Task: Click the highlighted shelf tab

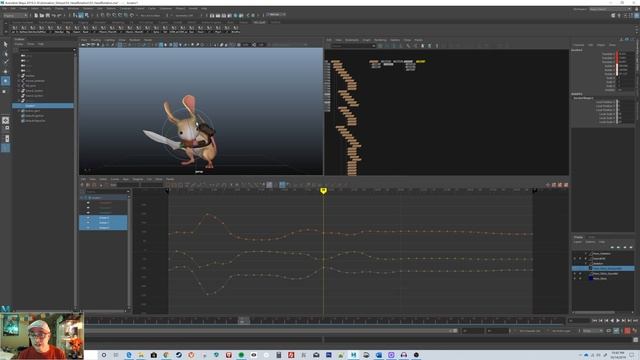Action: [x=260, y=22]
